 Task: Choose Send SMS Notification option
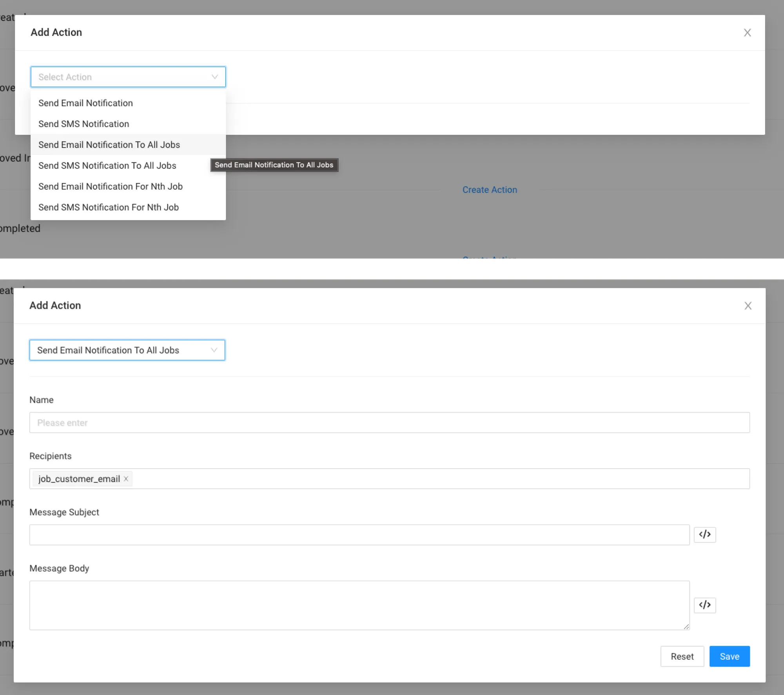coord(128,124)
